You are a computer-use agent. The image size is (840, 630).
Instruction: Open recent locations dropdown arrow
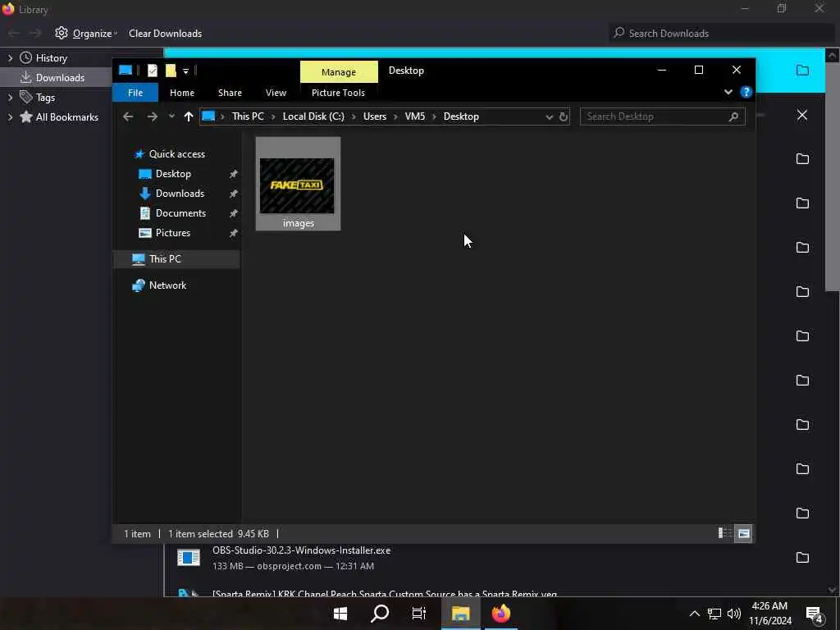[171, 116]
